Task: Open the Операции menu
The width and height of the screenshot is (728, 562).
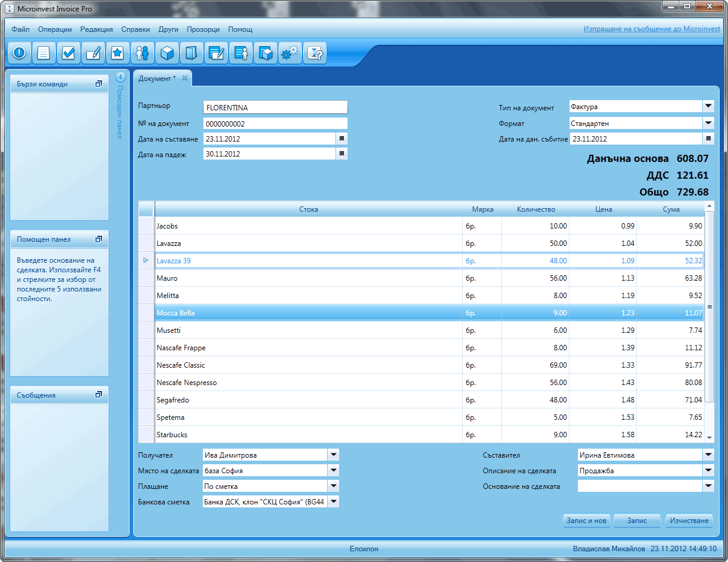Action: [55, 29]
